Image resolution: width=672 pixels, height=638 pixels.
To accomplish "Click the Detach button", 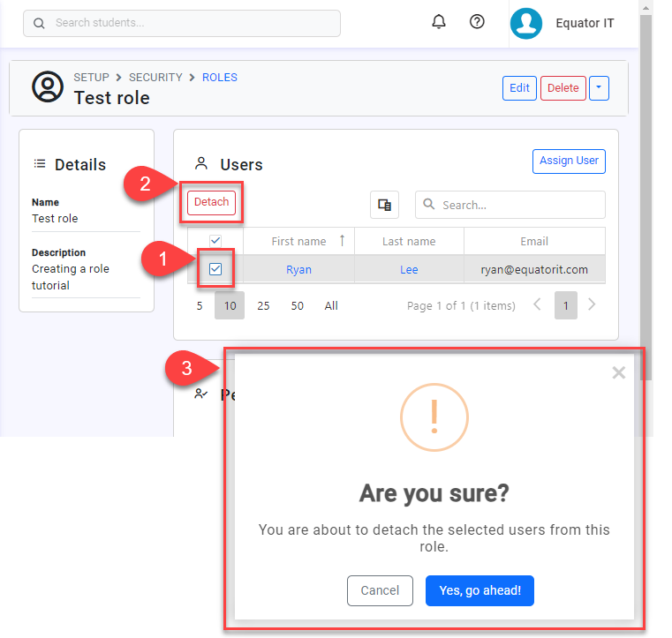I will pos(212,202).
